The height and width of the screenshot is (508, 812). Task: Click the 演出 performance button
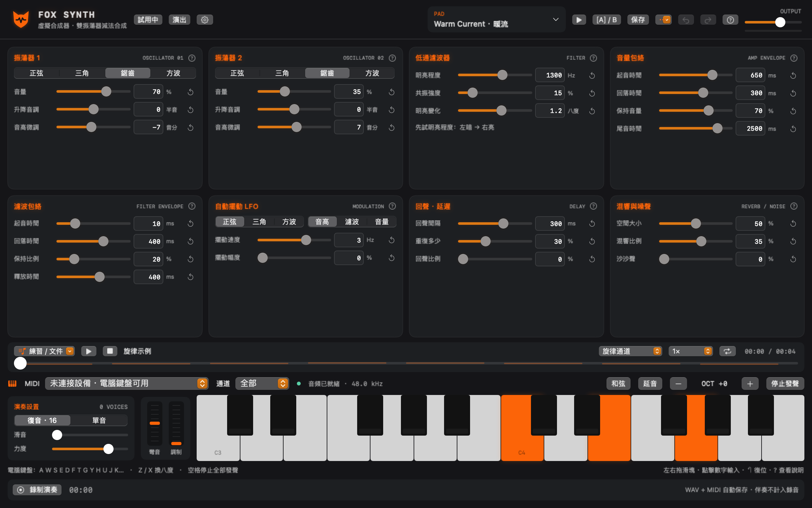[179, 20]
